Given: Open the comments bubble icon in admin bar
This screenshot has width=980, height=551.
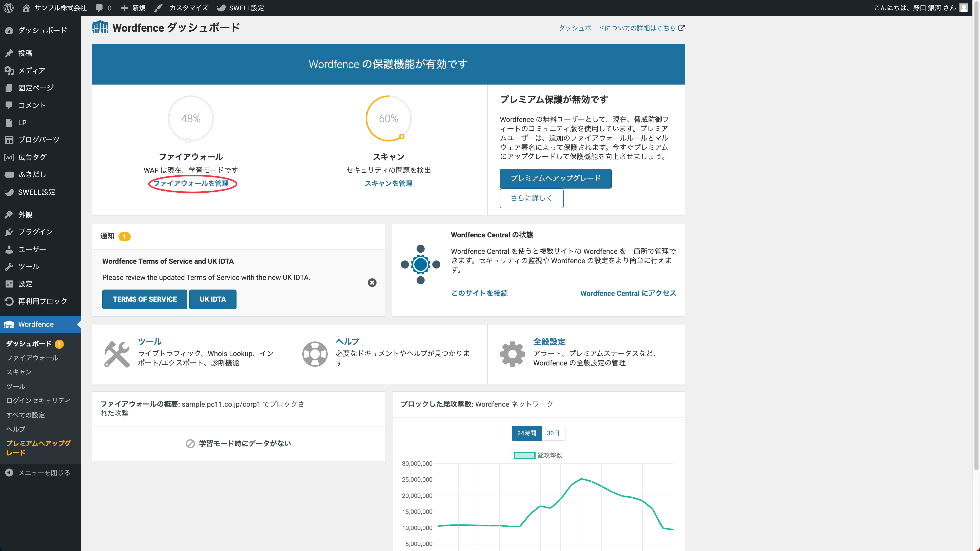Looking at the screenshot, I should pos(99,8).
